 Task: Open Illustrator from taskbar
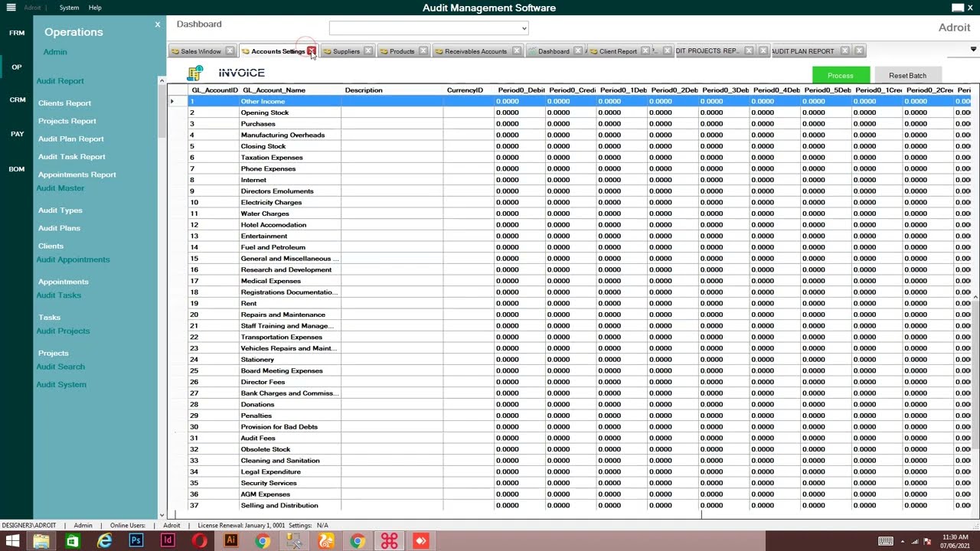[x=230, y=541]
